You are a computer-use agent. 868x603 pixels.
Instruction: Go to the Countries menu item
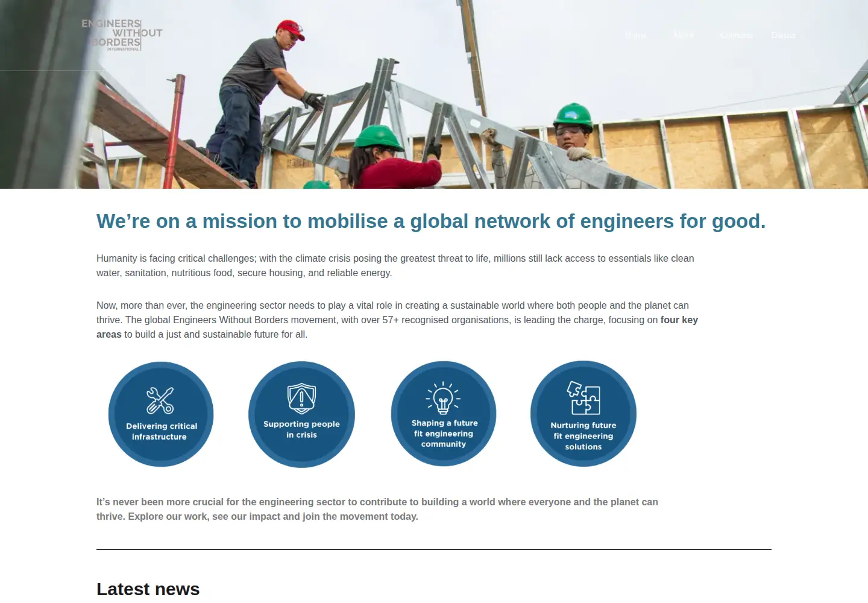(736, 35)
